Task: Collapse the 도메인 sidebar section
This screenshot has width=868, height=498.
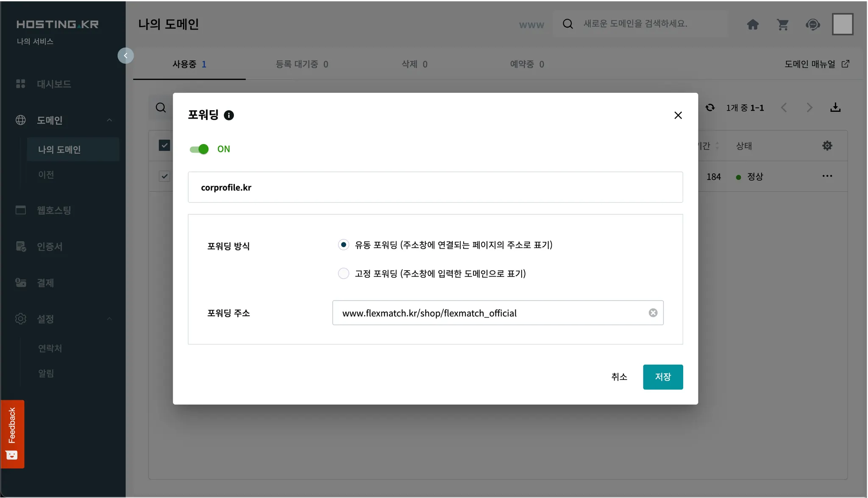Action: (x=109, y=120)
